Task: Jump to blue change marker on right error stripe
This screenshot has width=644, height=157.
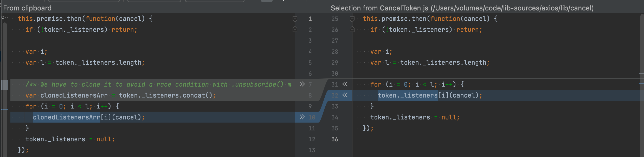Action: [641, 83]
